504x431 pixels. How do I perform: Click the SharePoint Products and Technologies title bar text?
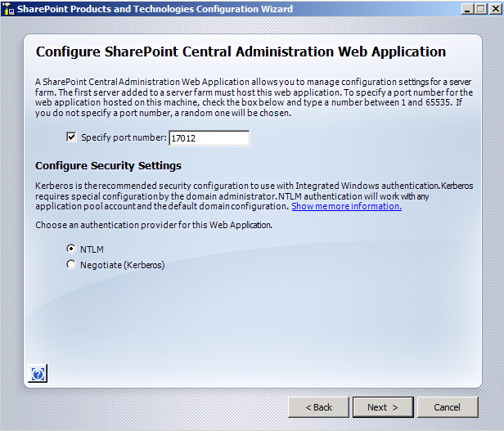(155, 9)
